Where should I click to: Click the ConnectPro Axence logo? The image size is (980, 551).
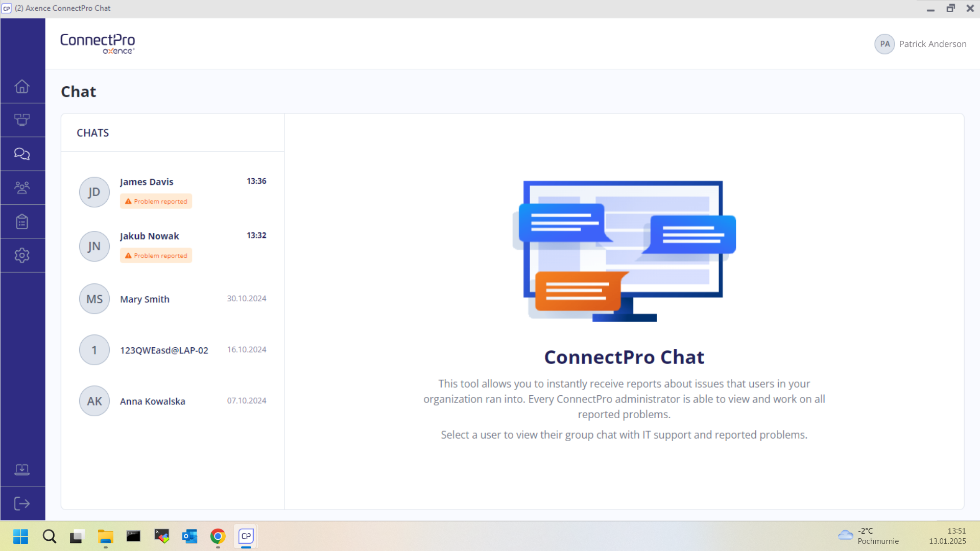pos(97,43)
